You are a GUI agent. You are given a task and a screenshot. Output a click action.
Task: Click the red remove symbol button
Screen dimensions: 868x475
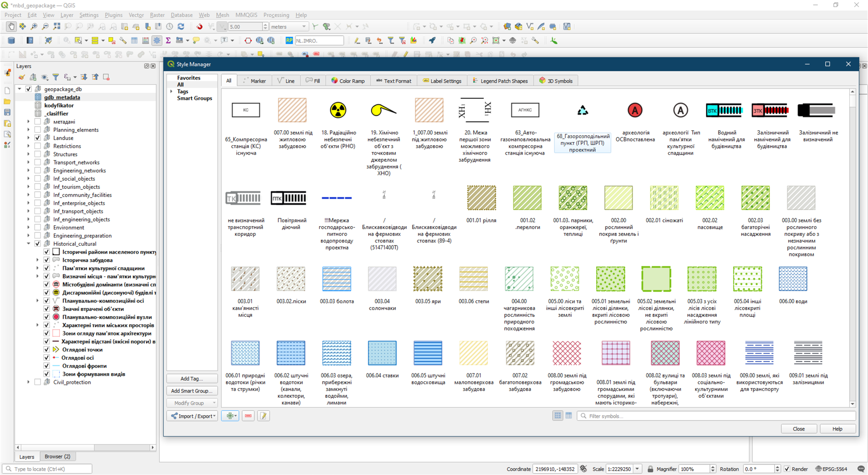tap(248, 416)
